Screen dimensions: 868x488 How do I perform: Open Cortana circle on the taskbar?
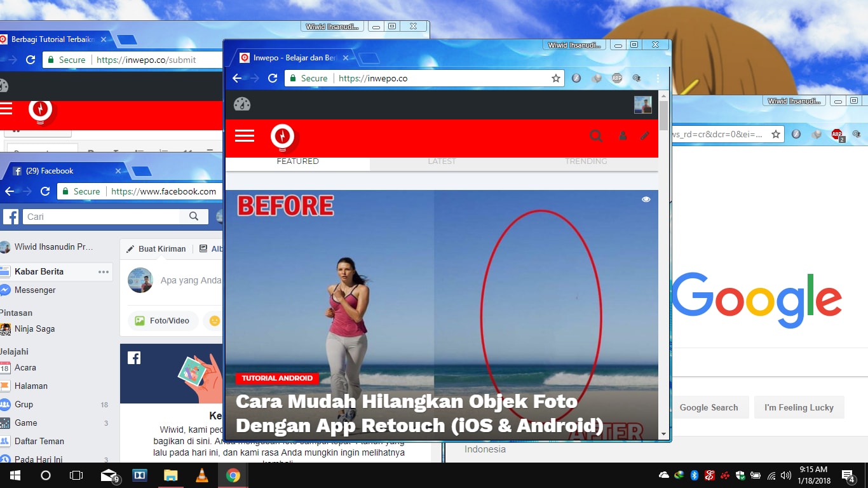pos(46,475)
